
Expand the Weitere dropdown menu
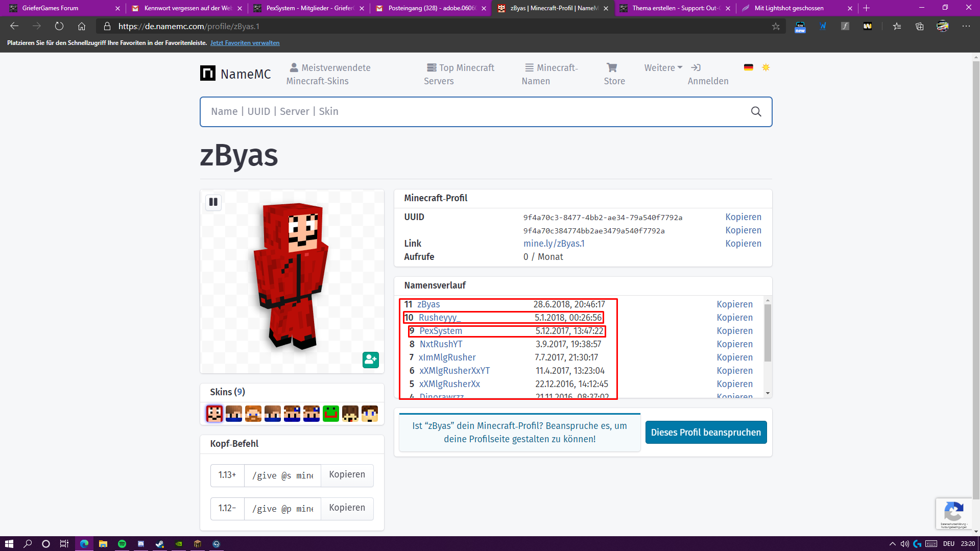663,68
